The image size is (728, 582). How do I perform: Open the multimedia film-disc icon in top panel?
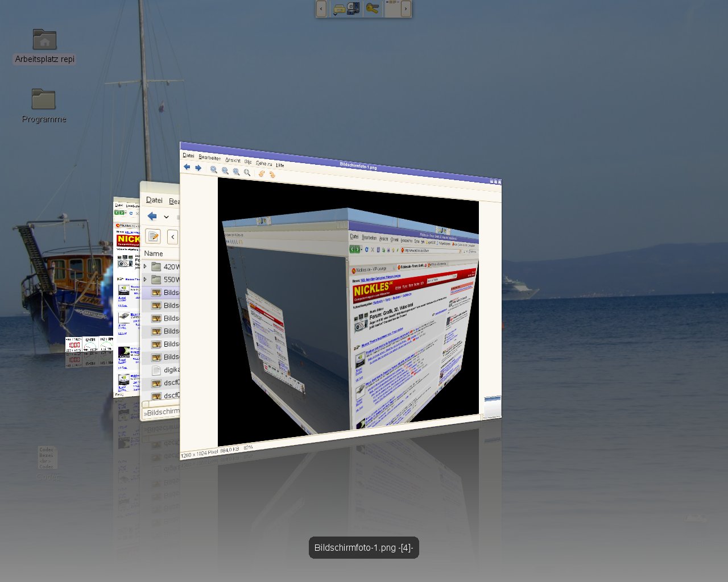(x=353, y=9)
